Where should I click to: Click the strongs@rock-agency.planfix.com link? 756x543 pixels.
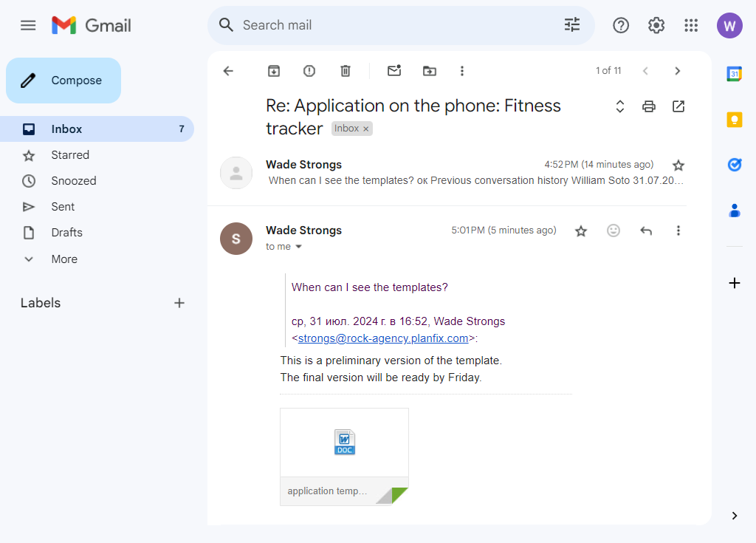[x=383, y=338]
